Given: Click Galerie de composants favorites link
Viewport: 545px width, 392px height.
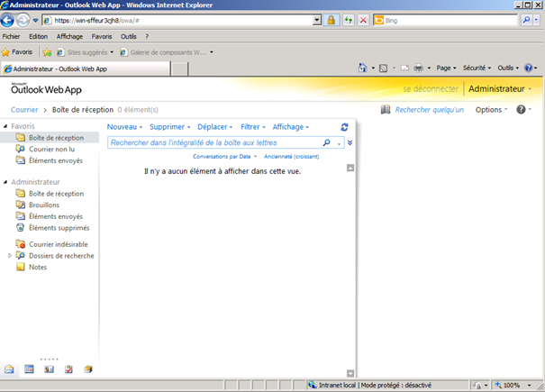Looking at the screenshot, I should click(x=167, y=52).
